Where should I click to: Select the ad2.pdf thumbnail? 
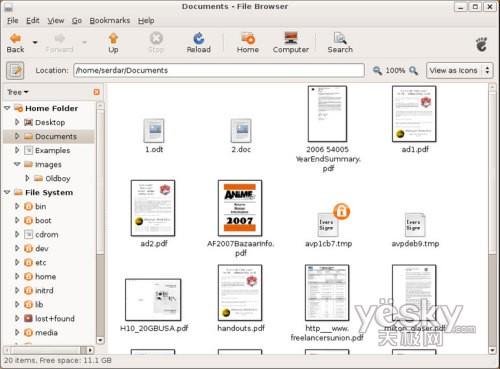[153, 208]
